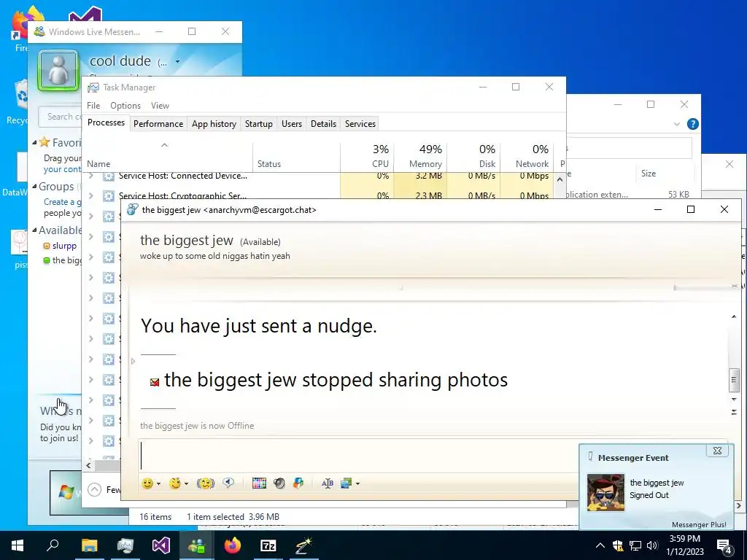
Task: Open Firefox from the taskbar
Action: tap(233, 545)
